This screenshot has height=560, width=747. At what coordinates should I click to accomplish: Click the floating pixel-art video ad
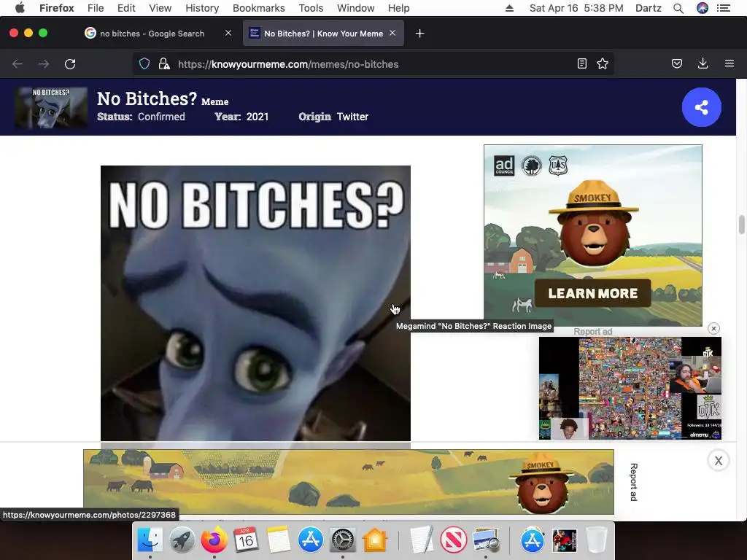tap(630, 388)
